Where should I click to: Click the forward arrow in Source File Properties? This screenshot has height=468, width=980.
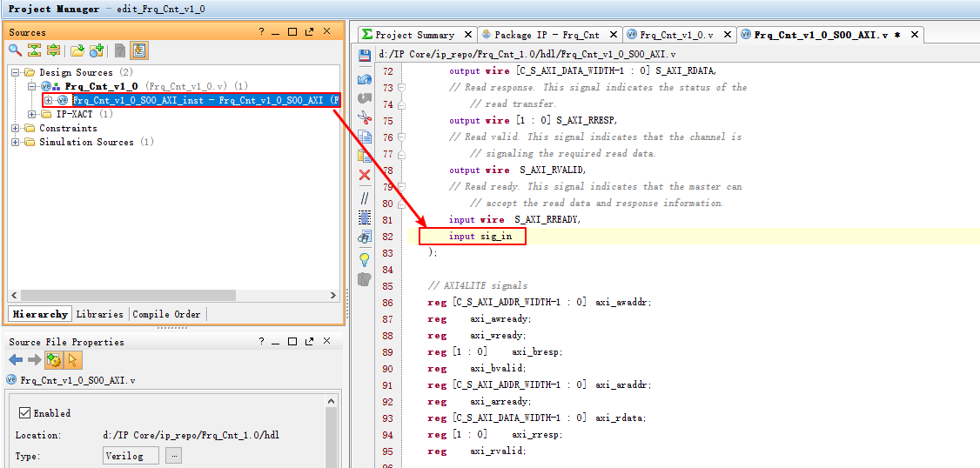click(34, 360)
